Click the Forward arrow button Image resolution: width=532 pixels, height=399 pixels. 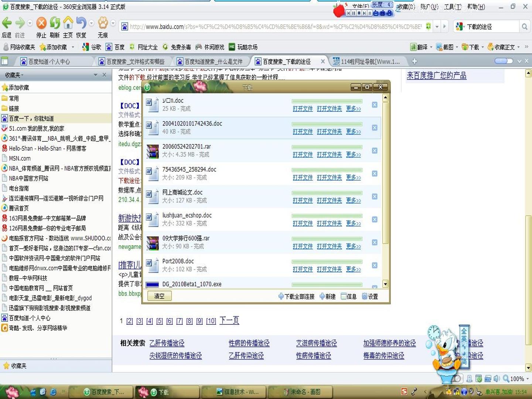pyautogui.click(x=20, y=23)
